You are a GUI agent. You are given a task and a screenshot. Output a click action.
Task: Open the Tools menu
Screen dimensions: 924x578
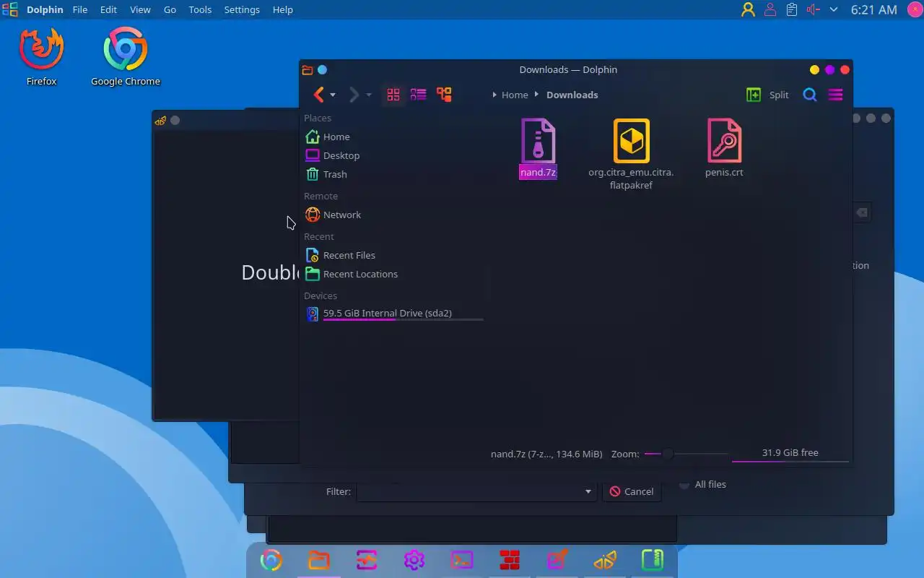click(x=200, y=9)
